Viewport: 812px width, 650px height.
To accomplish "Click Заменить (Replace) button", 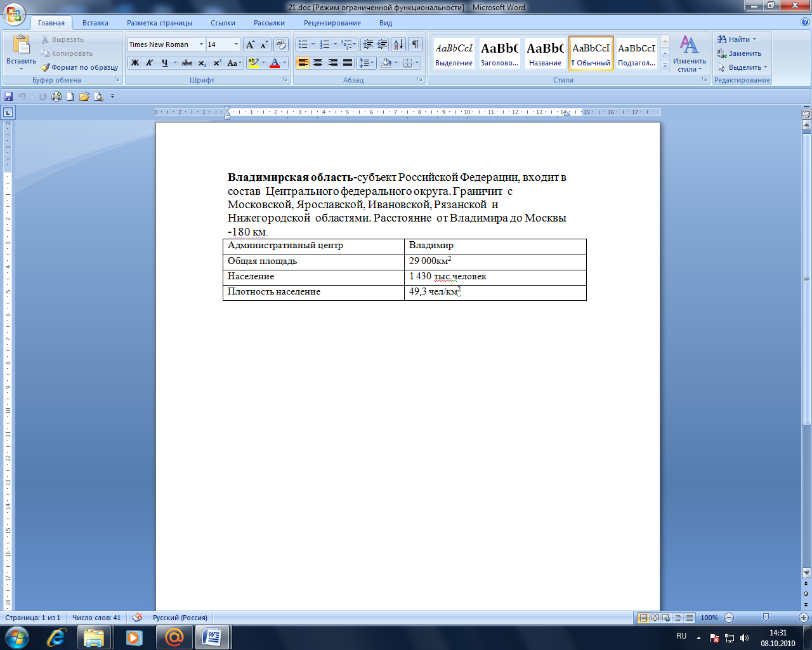I will pos(739,53).
